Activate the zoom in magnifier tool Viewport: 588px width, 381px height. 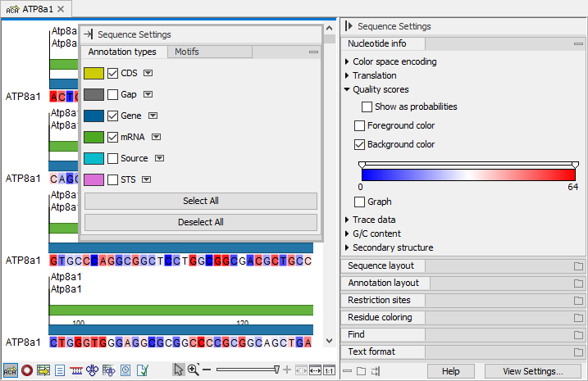(x=194, y=370)
